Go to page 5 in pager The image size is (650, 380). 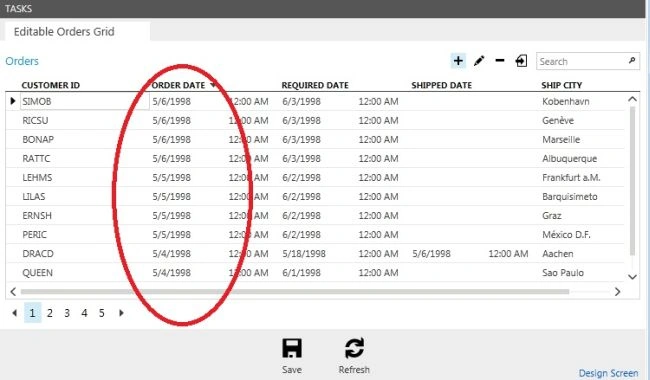102,313
